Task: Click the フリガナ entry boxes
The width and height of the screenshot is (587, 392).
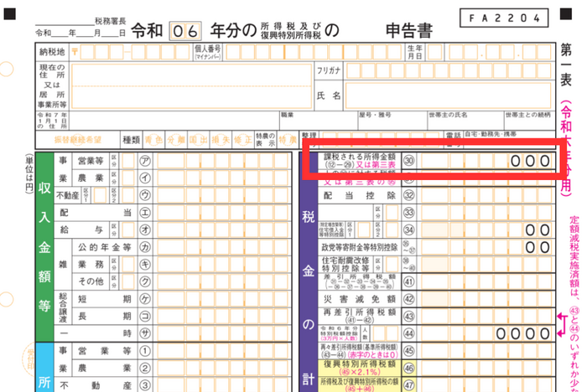Action: 449,70
